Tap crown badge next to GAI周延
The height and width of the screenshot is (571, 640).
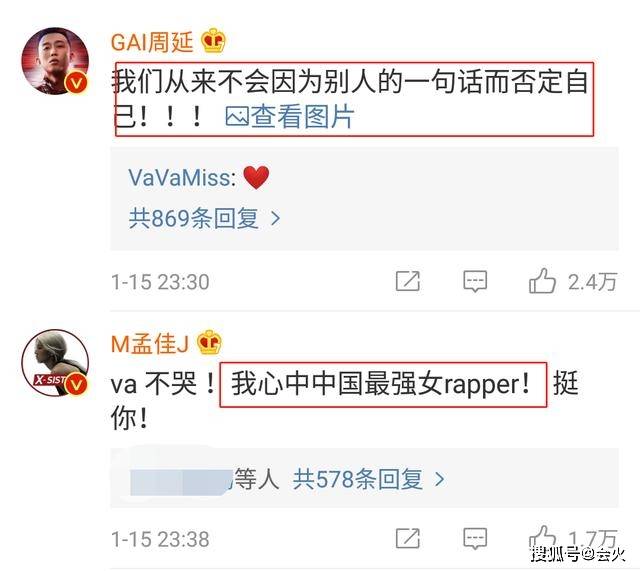click(x=213, y=40)
